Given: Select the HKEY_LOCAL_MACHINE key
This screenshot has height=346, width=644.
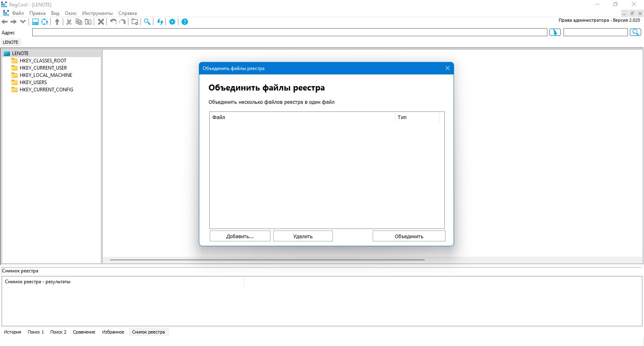Looking at the screenshot, I should click(x=46, y=75).
